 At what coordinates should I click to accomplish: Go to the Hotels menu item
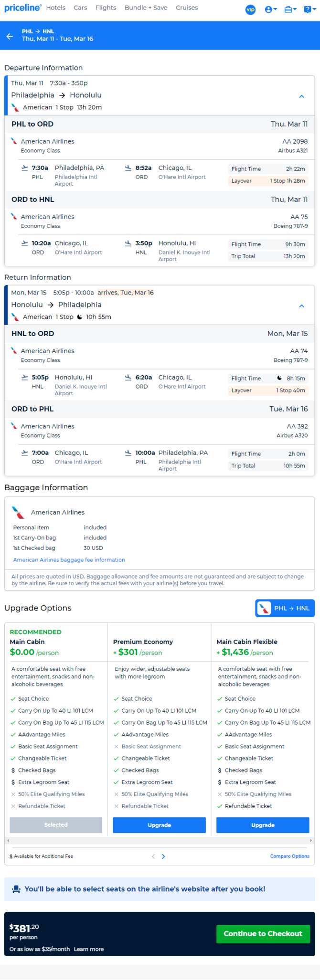pos(55,8)
